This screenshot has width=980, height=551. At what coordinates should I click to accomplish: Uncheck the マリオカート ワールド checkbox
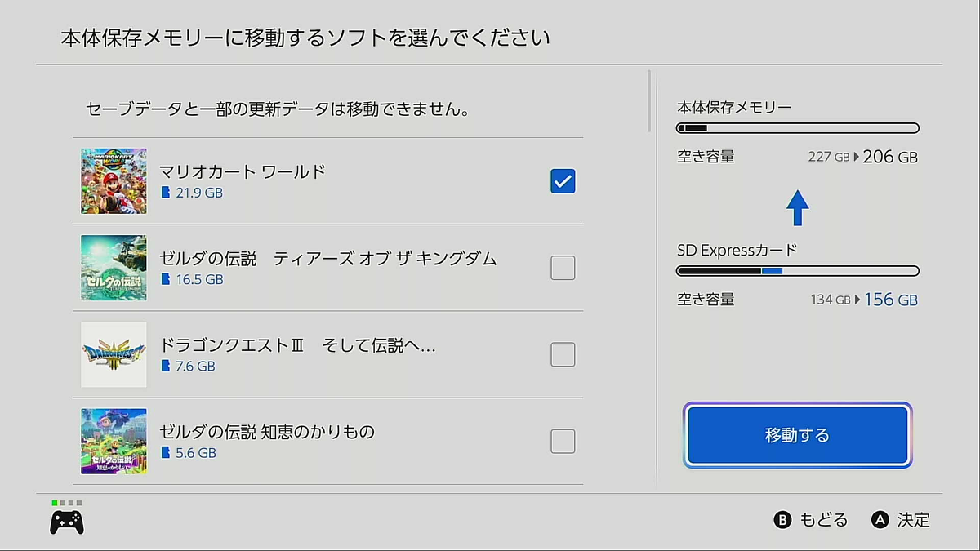pos(563,181)
